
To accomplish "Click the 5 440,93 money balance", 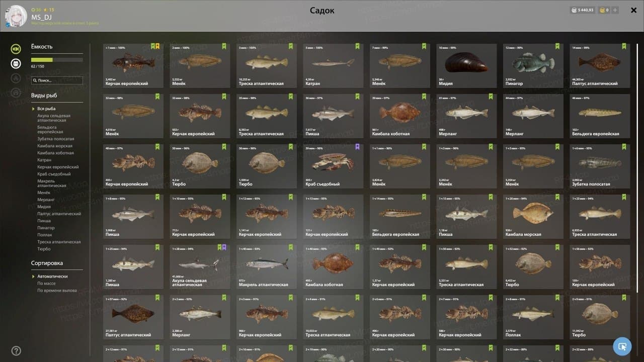I will click(x=586, y=10).
